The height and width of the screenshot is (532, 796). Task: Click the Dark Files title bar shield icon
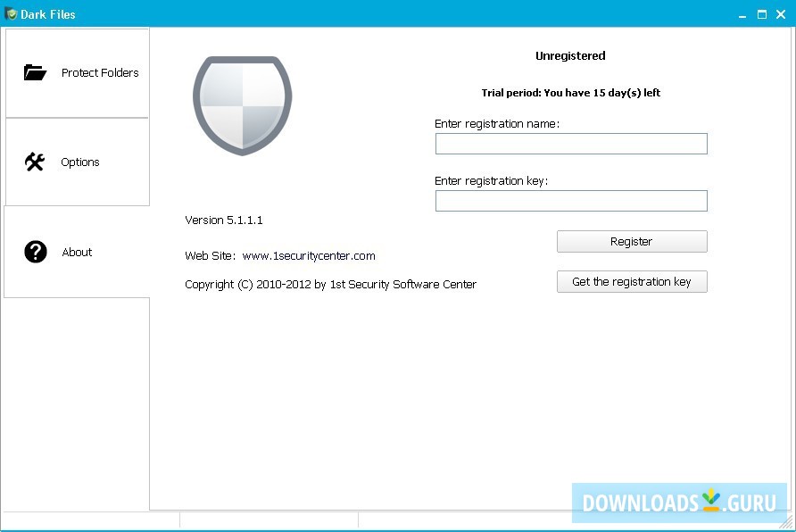click(x=11, y=13)
